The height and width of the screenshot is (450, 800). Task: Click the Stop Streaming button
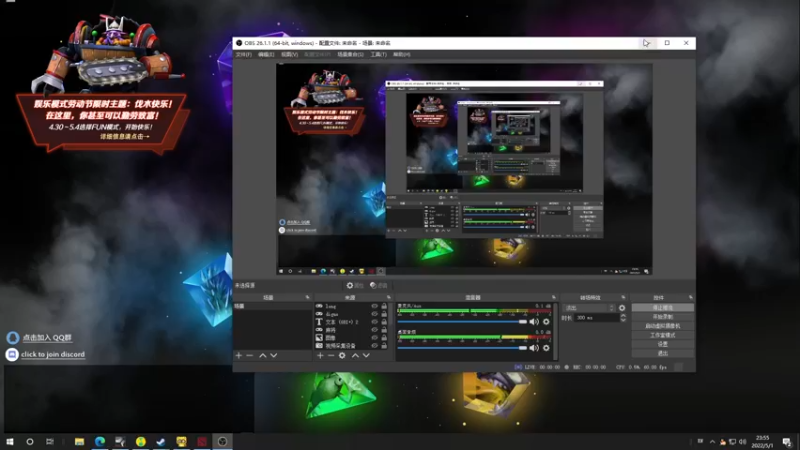pos(663,308)
